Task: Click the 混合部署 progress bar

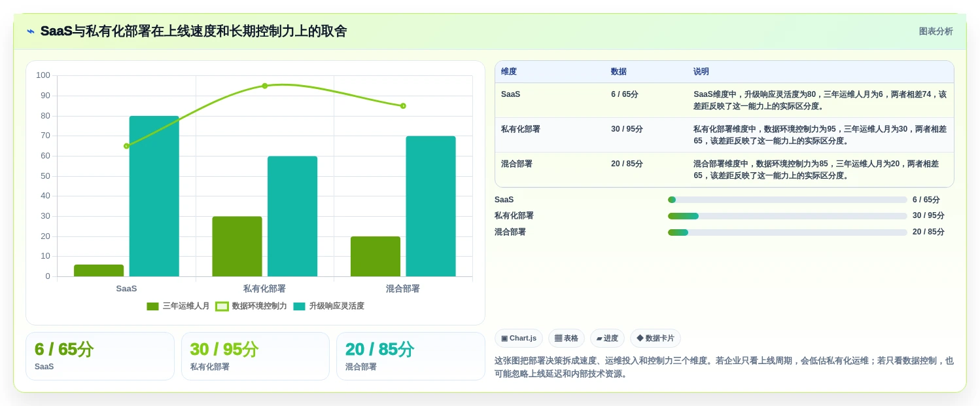Action: click(x=787, y=232)
